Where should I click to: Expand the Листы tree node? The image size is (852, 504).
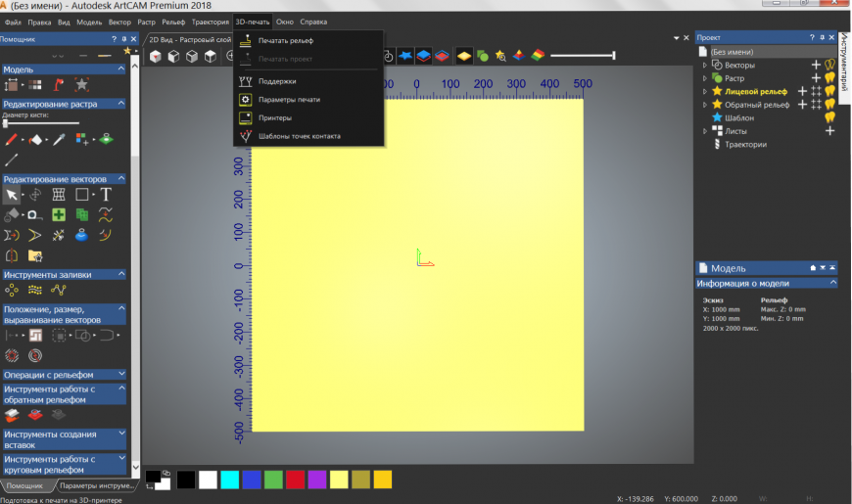[x=705, y=131]
